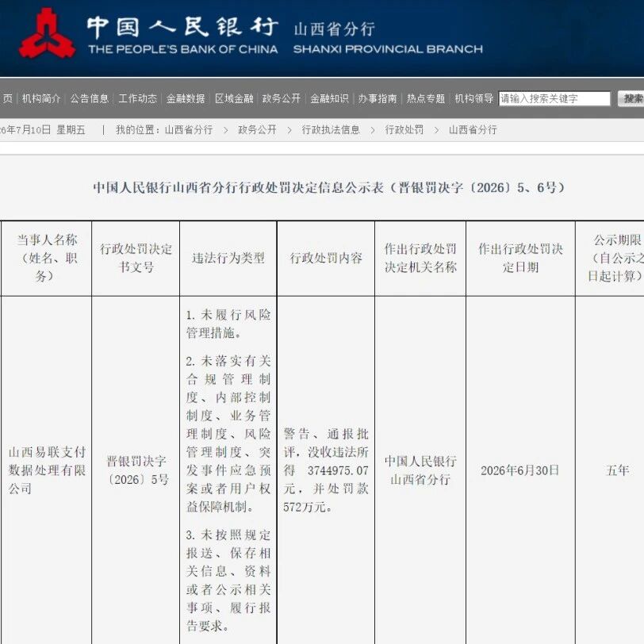
Task: Open the 工作动态 menu item
Action: [x=137, y=98]
